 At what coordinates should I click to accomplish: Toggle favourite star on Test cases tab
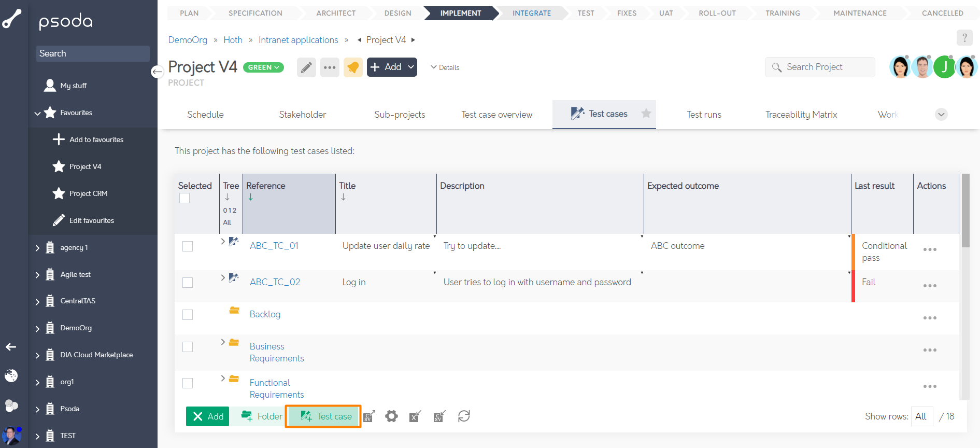point(646,114)
